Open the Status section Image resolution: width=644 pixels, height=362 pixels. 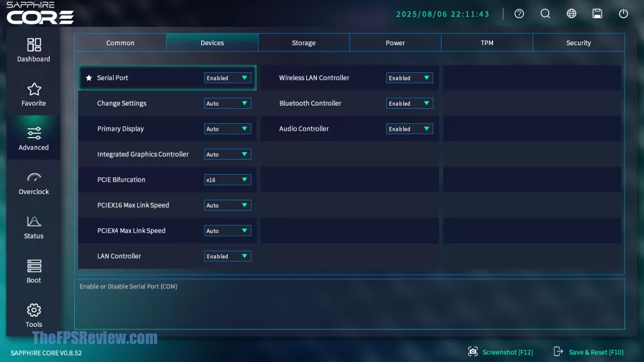tap(34, 228)
